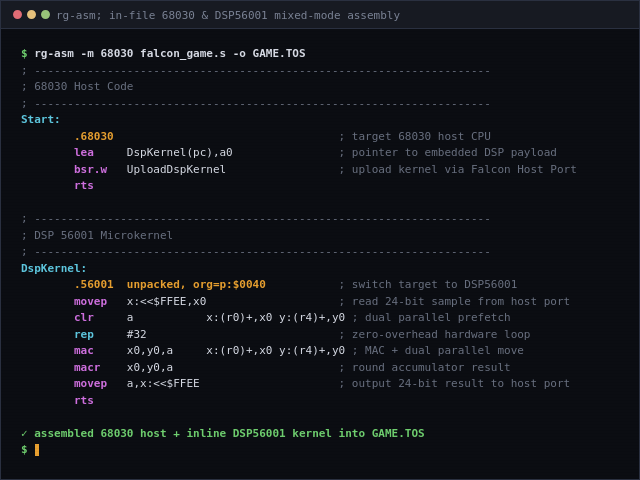
Task: Click comment 'switch target to DSP56001'
Action: coord(434,284)
